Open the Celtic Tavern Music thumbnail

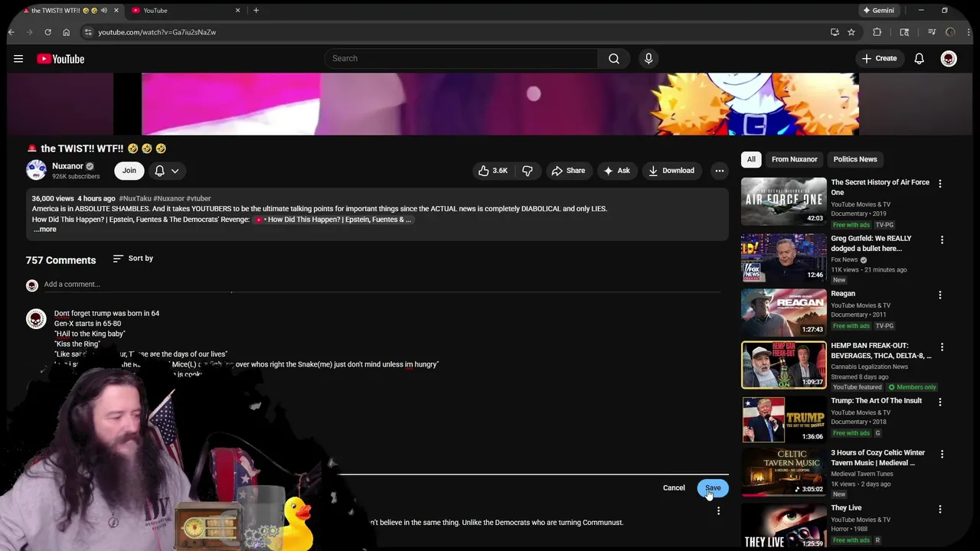coord(784,471)
